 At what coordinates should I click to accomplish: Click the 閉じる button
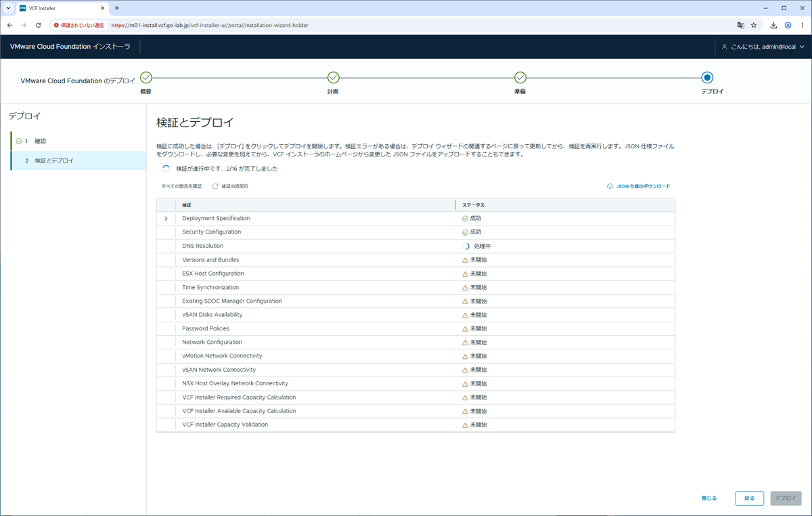(x=709, y=498)
